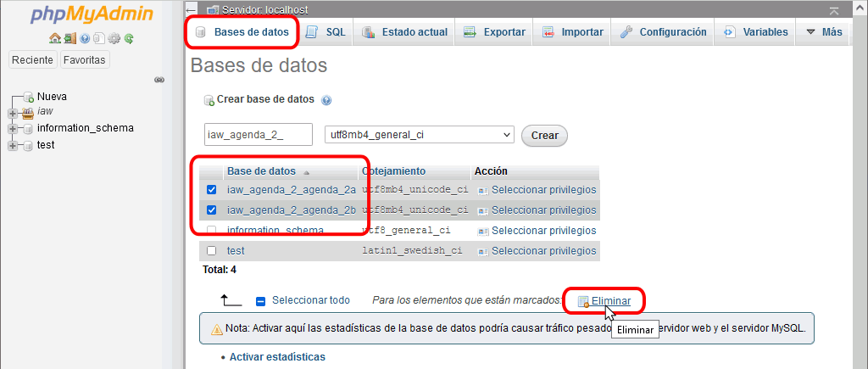Click help icon beside Crear base de datos

click(326, 100)
